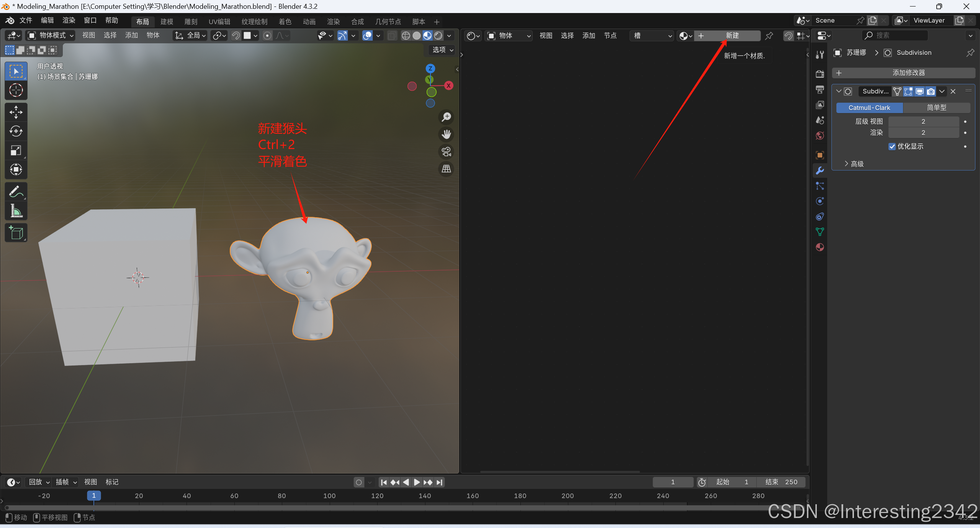
Task: Switch to the 建模 workspace tab
Action: [167, 21]
